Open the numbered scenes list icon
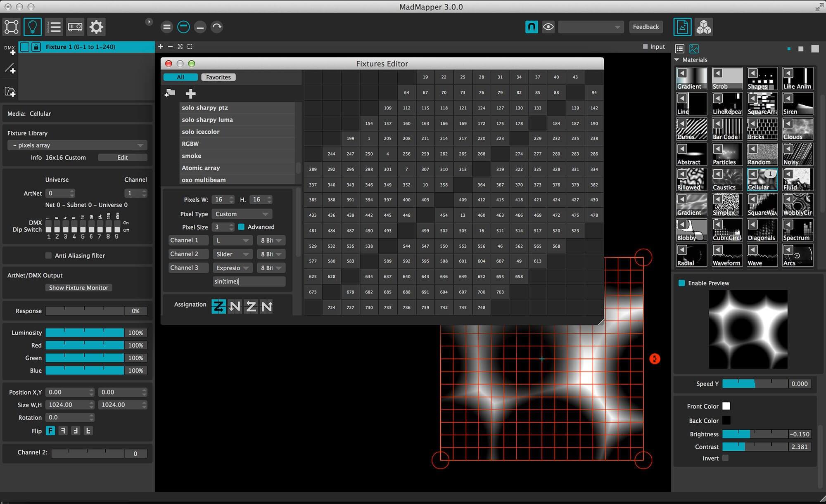Viewport: 826px width, 504px height. pos(54,27)
